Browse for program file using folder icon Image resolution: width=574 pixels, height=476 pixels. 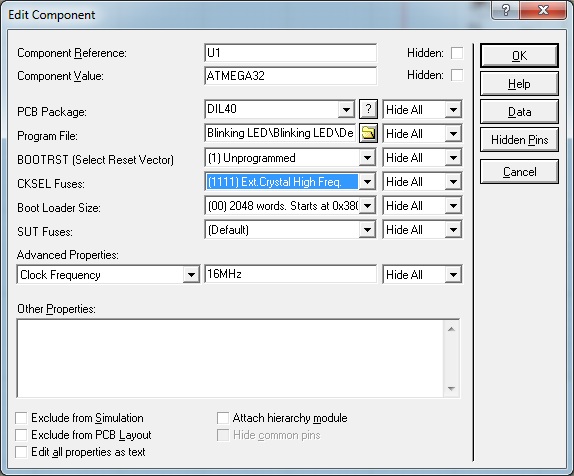[x=368, y=133]
